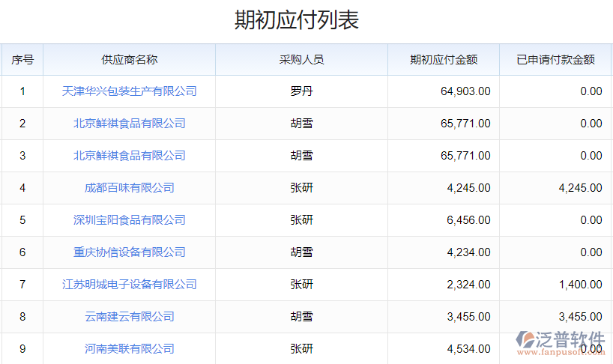
Task: Select the row number 5 cell
Action: click(22, 220)
